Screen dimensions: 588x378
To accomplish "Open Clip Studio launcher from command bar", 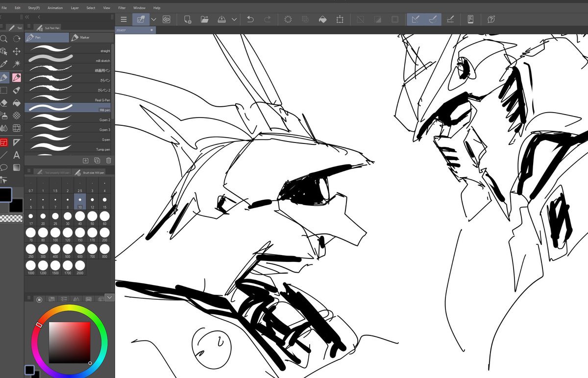I will point(166,19).
